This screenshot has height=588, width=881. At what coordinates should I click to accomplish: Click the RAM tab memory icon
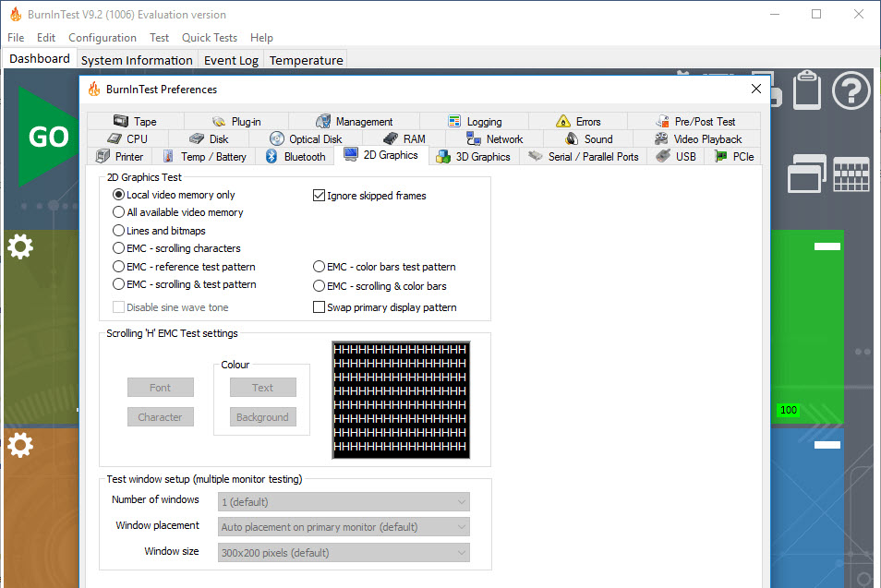(x=391, y=138)
